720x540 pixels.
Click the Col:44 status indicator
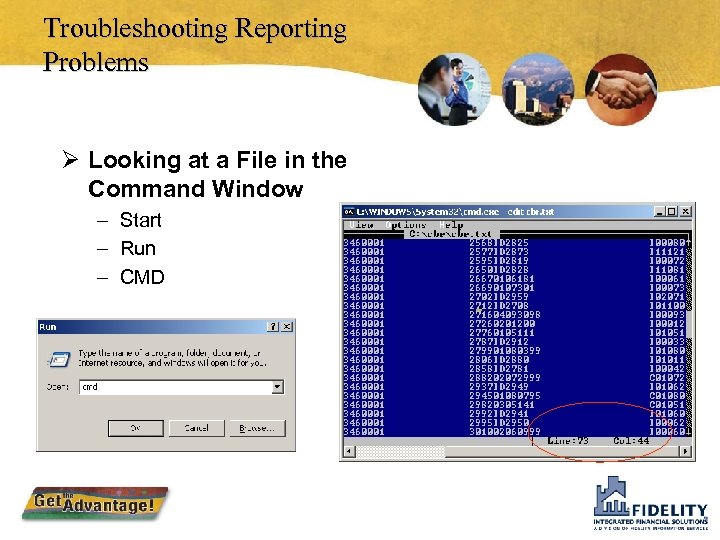pyautogui.click(x=631, y=441)
